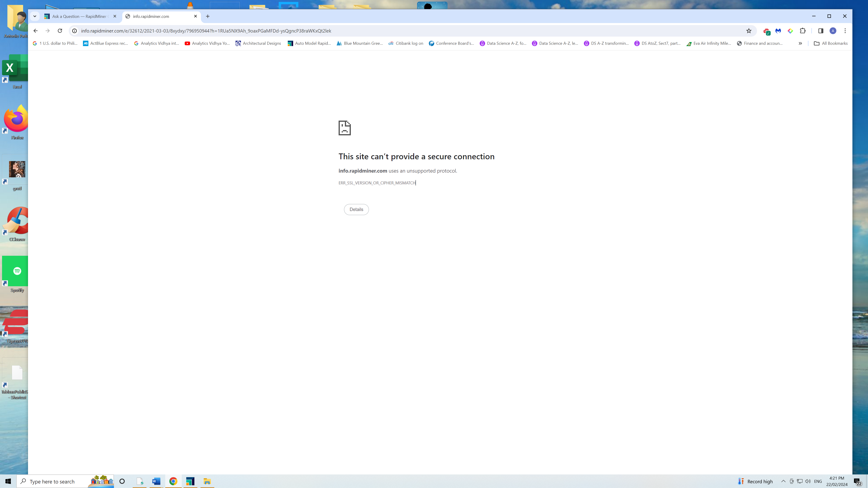
Task: Click the Details button
Action: [356, 209]
